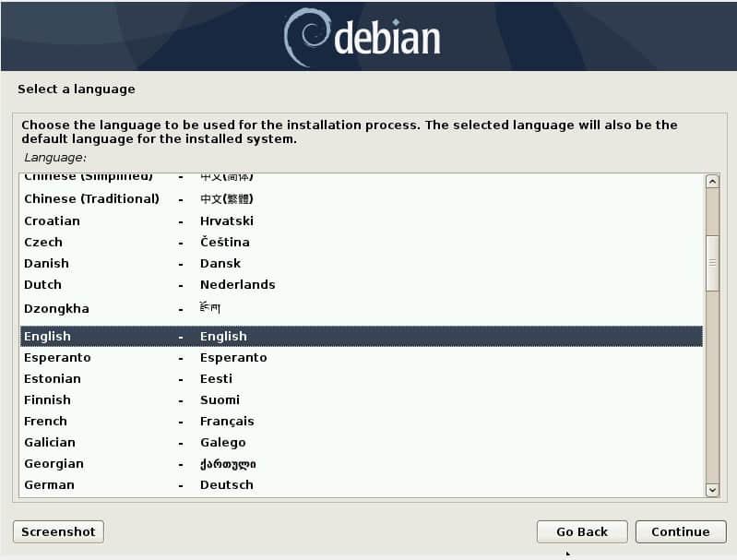Pick Dutch – Nederlands from the list

pos(360,285)
